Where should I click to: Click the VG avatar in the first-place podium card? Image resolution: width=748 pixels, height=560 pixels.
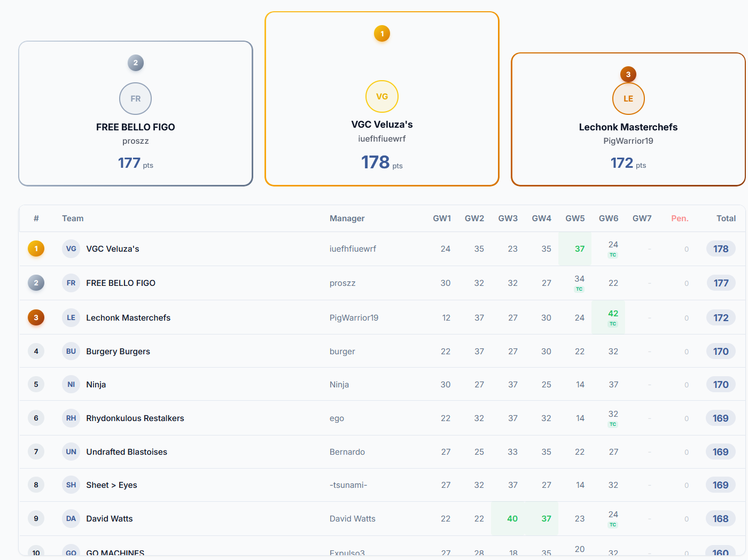[382, 97]
